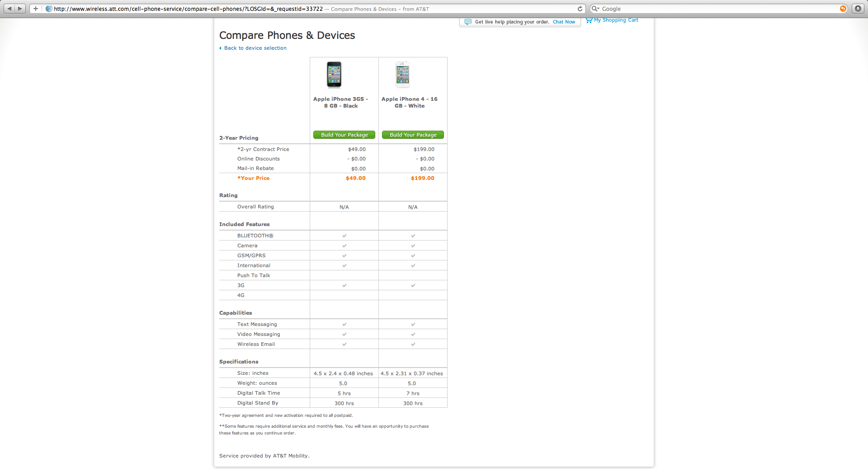This screenshot has height=472, width=868.
Task: Add bookmark with the plus button
Action: click(36, 9)
